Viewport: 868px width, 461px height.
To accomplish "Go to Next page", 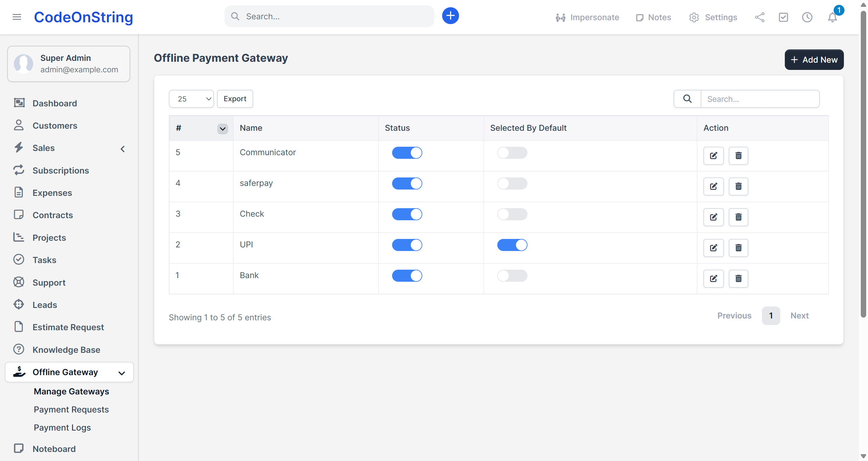I will [x=799, y=315].
